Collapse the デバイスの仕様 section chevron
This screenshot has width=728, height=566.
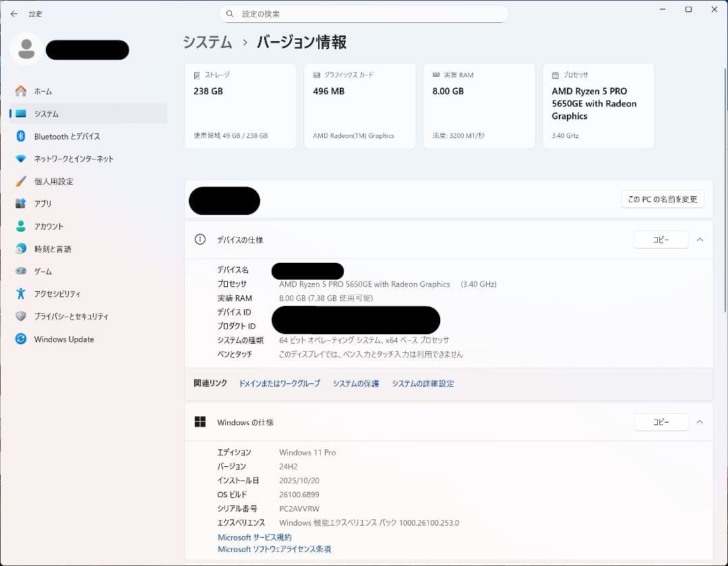click(x=700, y=239)
